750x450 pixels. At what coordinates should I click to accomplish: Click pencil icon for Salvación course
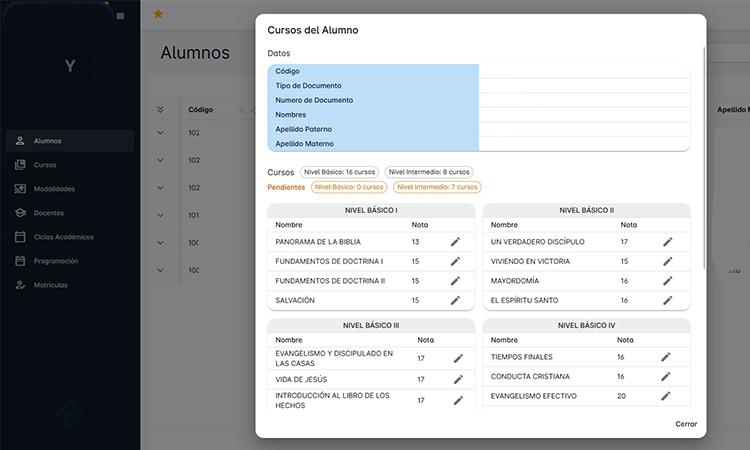[455, 300]
